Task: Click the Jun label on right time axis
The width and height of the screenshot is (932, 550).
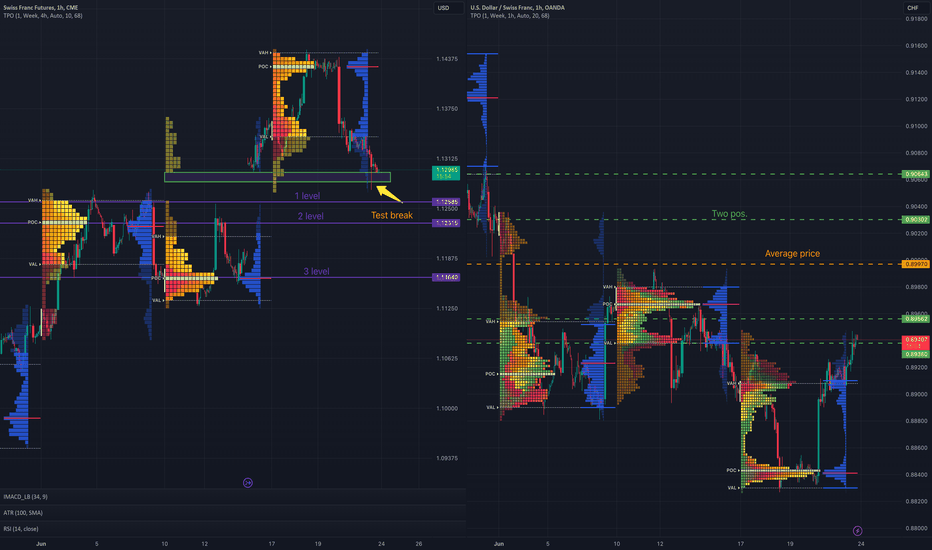Action: coord(499,543)
